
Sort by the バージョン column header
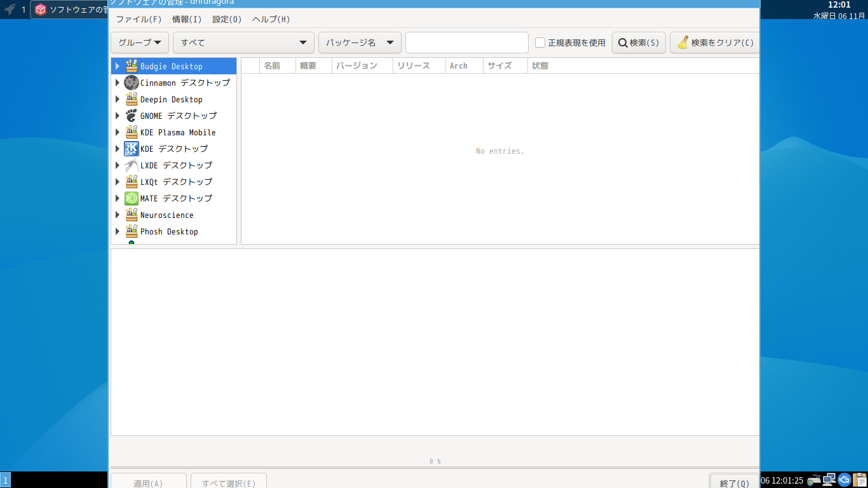362,65
